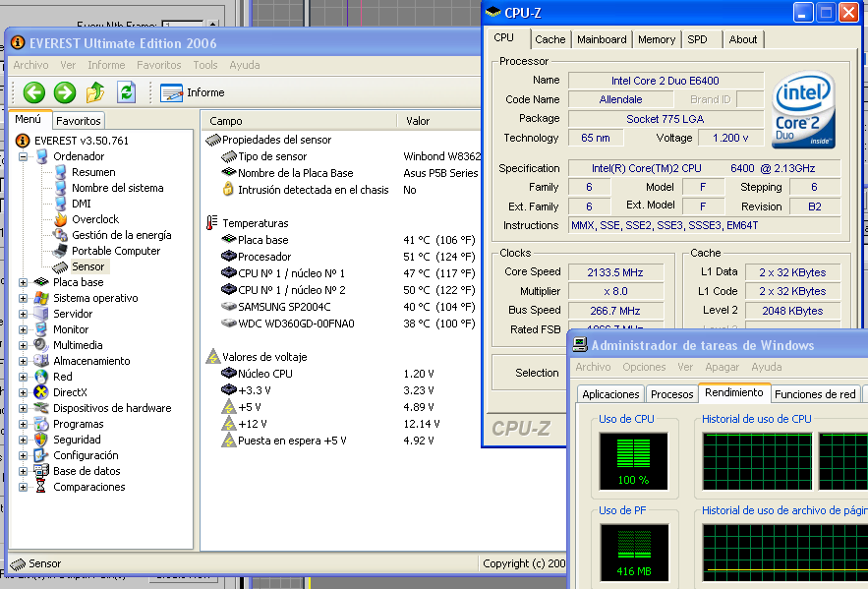Switch to the Procesos tab in Task Manager
Viewport: 868px width, 589px height.
point(672,394)
